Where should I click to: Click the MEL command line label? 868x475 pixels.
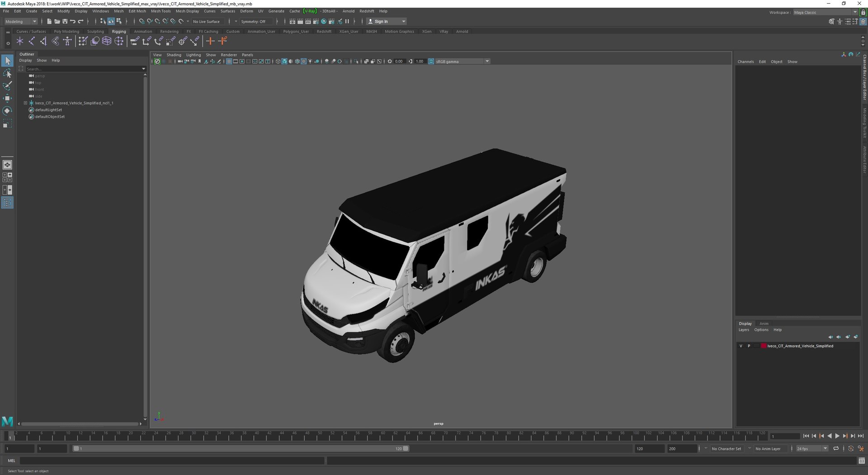11,461
